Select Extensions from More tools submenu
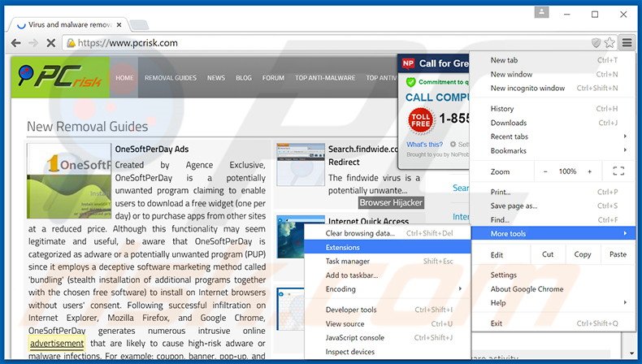Viewport: 642px width, 364px height. coord(388,247)
